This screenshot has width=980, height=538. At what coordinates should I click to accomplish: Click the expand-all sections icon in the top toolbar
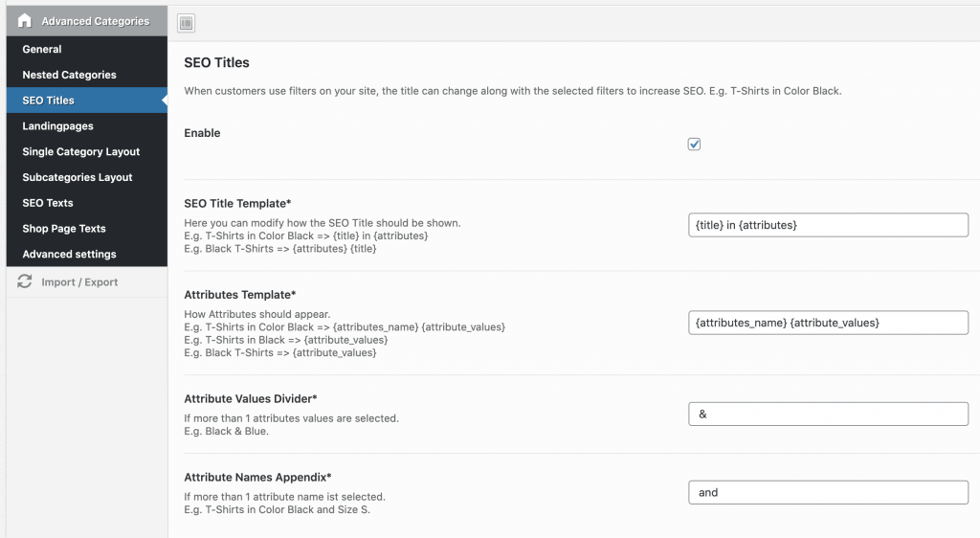point(186,23)
